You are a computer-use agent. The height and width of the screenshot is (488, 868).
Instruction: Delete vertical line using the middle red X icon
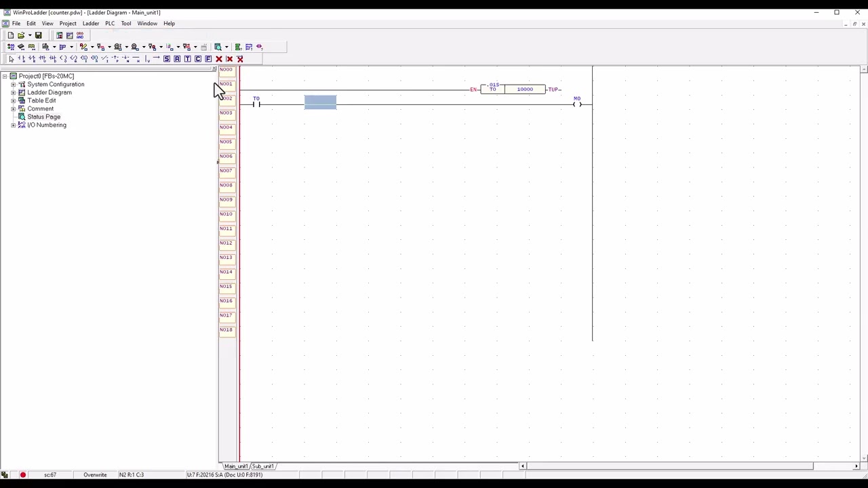click(229, 59)
